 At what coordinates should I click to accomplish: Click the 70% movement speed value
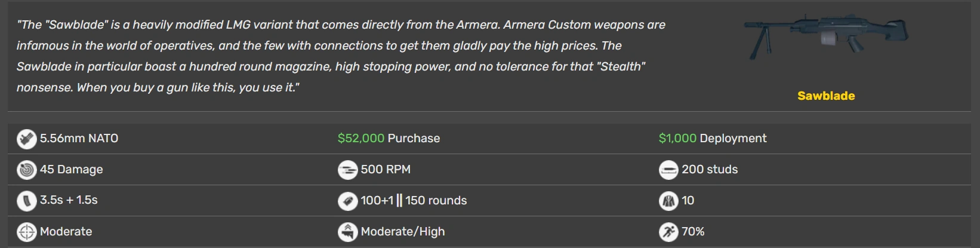tap(693, 231)
